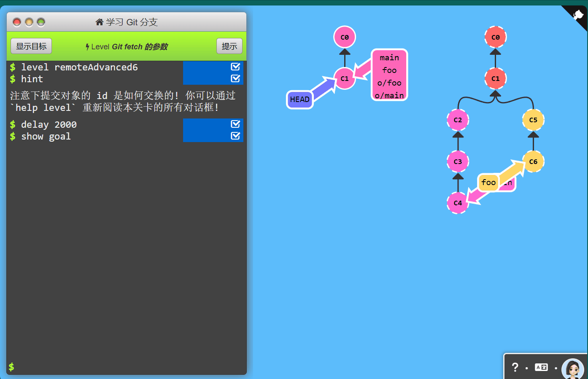Click local commit node C1

click(345, 78)
